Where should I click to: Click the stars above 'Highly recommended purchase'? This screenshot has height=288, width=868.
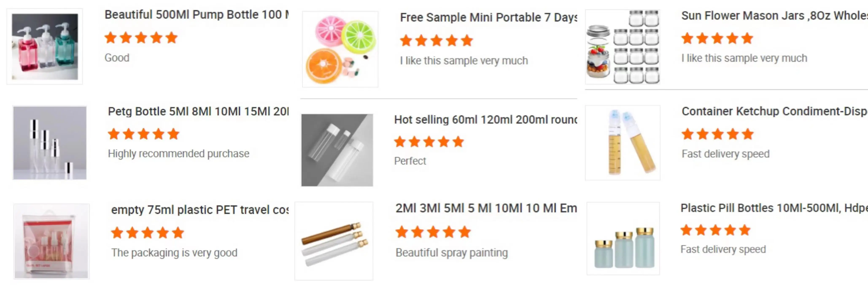pyautogui.click(x=144, y=134)
